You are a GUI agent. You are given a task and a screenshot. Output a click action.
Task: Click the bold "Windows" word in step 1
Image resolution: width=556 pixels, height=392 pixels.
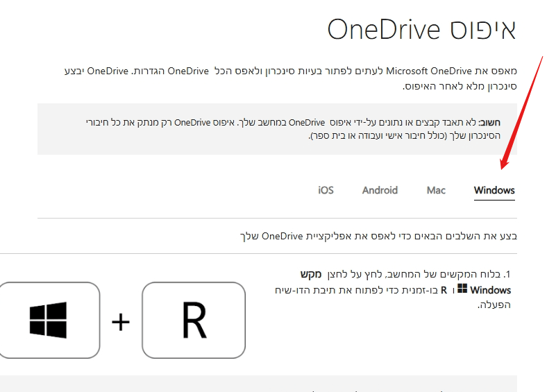click(490, 290)
